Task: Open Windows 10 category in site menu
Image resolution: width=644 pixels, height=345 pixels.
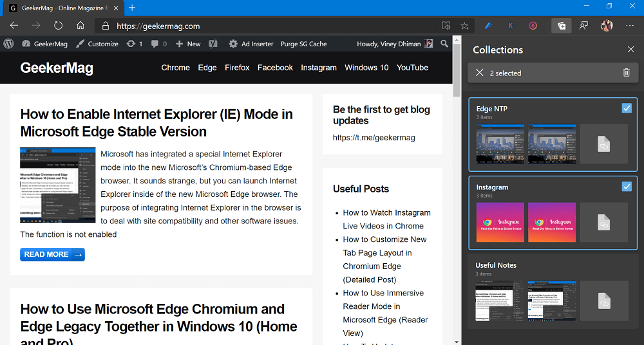Action: click(x=366, y=68)
